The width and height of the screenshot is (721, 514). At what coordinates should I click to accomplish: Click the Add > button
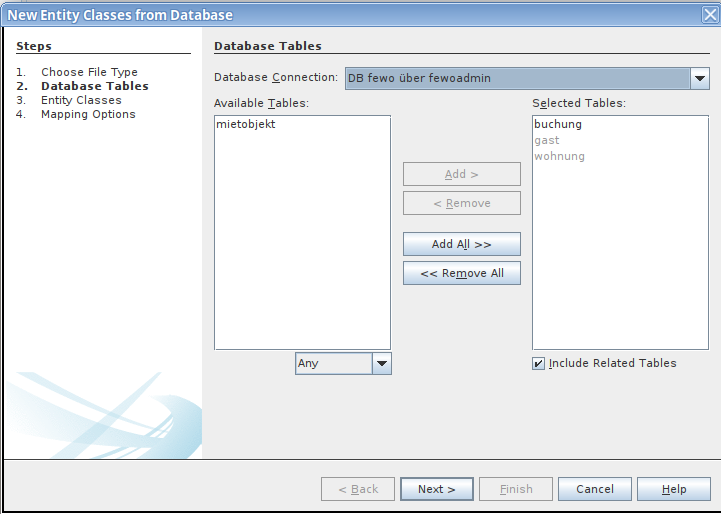[x=461, y=174]
